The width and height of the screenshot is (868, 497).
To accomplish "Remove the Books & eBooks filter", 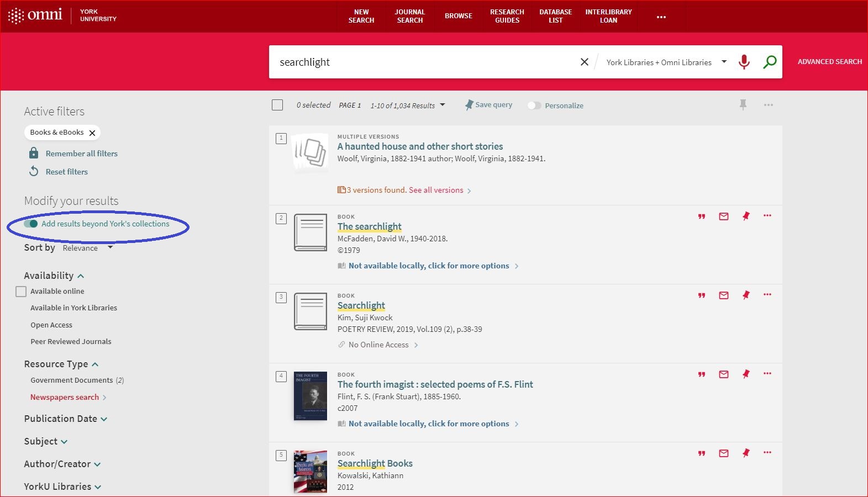I will [x=92, y=133].
